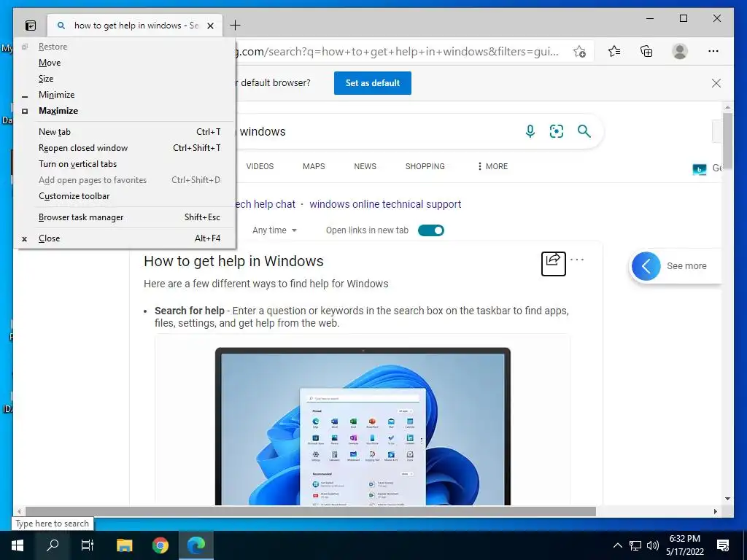Choose Minimize from the window menu
The width and height of the screenshot is (747, 560).
coord(125,95)
